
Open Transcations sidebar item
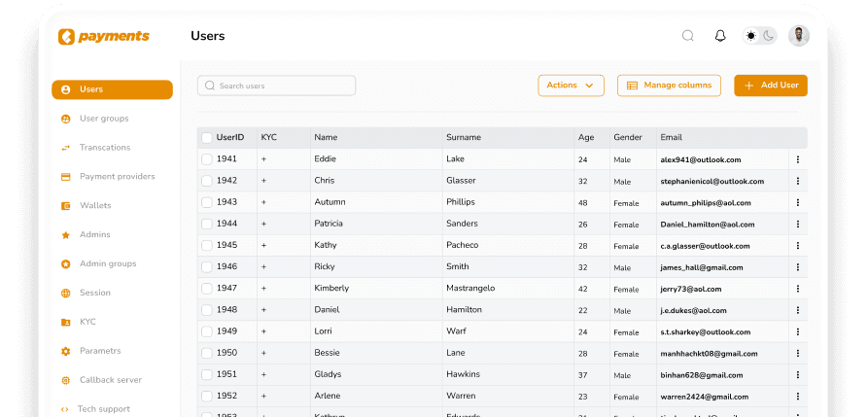104,148
